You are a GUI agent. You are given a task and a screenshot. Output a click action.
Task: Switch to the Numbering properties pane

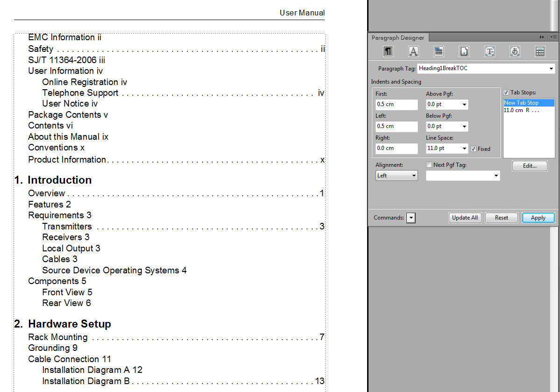click(x=464, y=51)
